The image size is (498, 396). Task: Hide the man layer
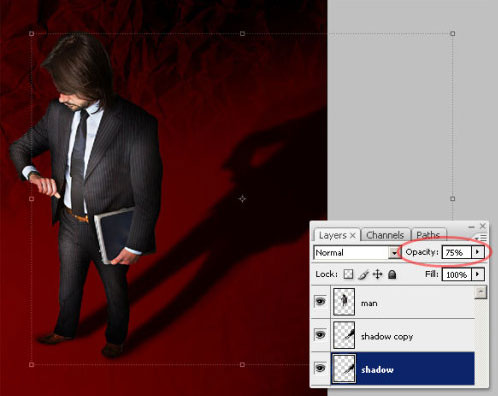pyautogui.click(x=320, y=302)
